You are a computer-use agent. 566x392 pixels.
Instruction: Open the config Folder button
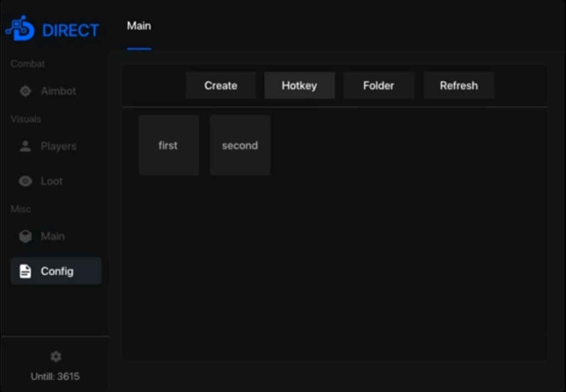point(379,86)
